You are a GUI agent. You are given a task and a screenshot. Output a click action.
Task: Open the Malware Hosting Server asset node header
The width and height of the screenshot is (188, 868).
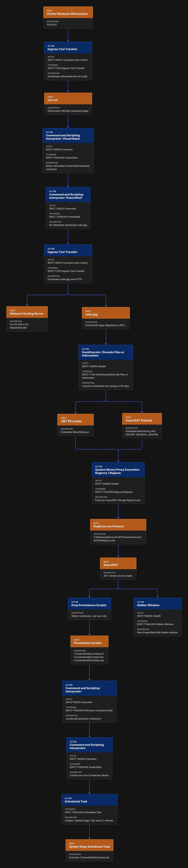pos(27,312)
